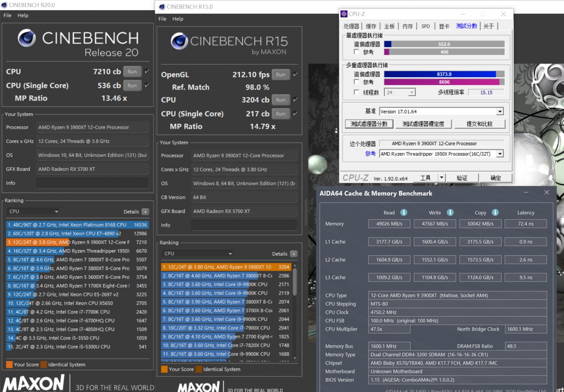Click AIDA64 CPU Clock 4750.2 MHz field

coord(458,312)
